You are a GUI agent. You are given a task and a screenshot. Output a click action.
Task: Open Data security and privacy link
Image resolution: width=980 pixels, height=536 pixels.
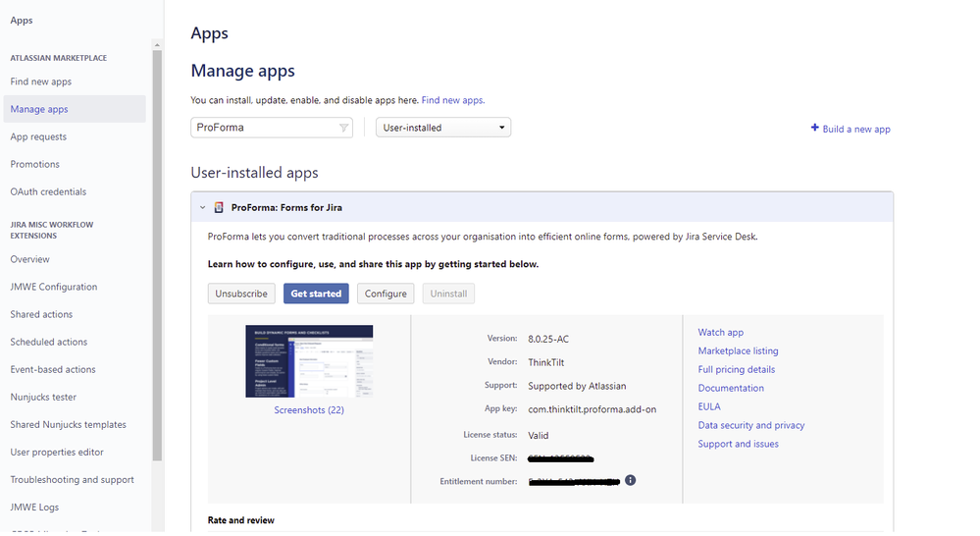click(751, 425)
